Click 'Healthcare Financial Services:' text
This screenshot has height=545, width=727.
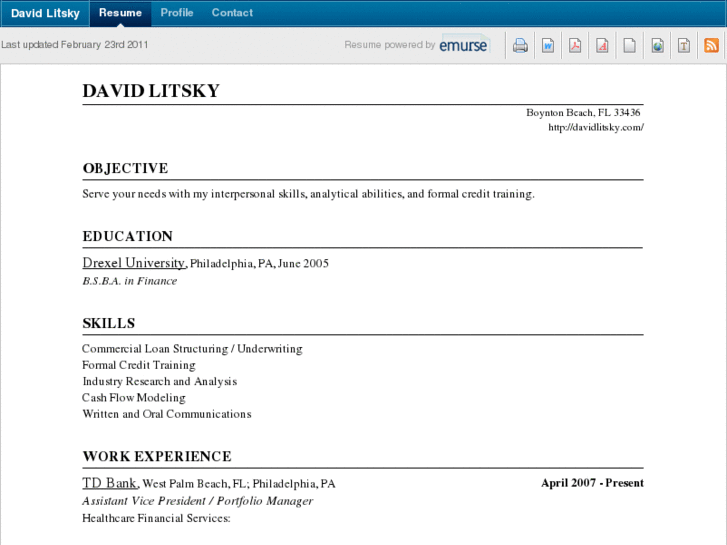coord(156,518)
